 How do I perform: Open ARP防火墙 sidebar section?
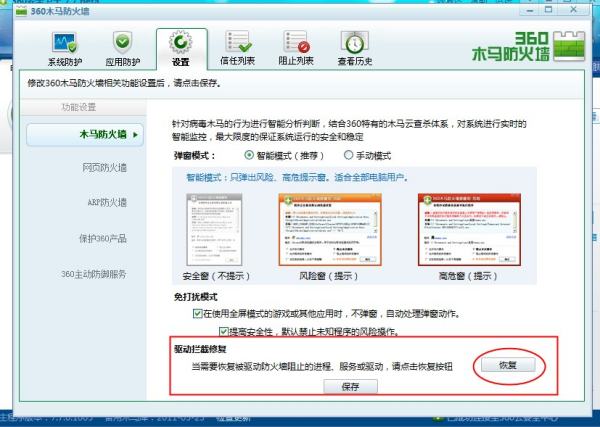pos(107,202)
